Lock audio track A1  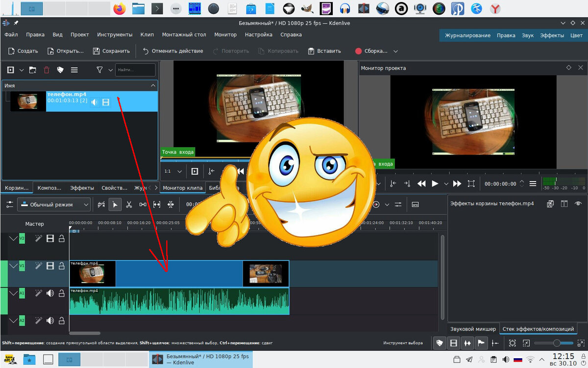click(62, 293)
